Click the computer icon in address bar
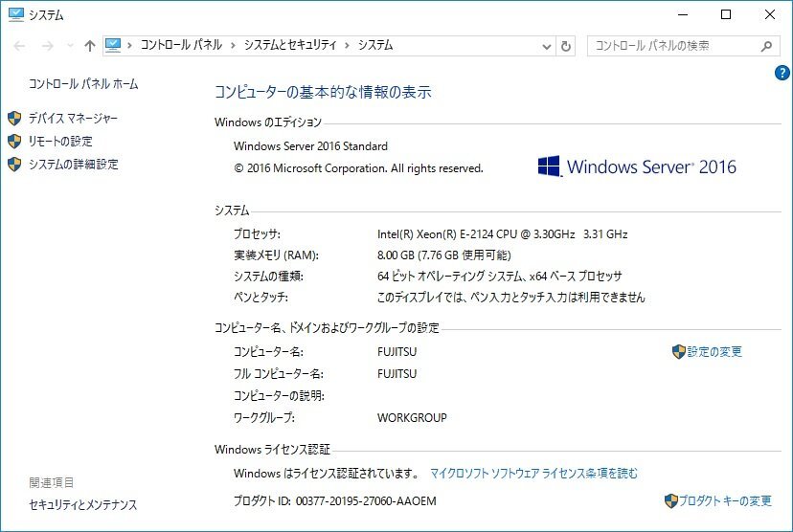Viewport: 793px width, 532px height. (x=114, y=45)
